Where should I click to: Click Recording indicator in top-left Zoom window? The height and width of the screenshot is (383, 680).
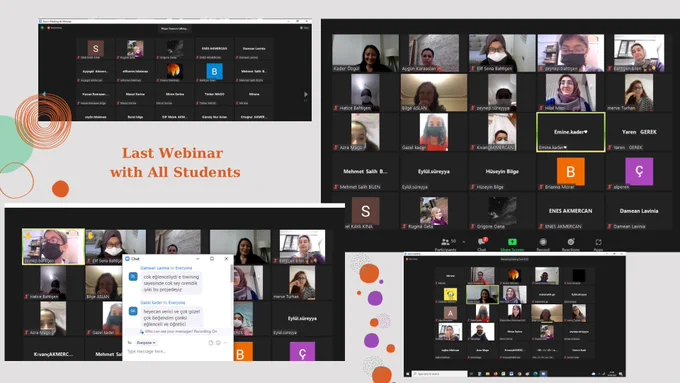(x=55, y=28)
